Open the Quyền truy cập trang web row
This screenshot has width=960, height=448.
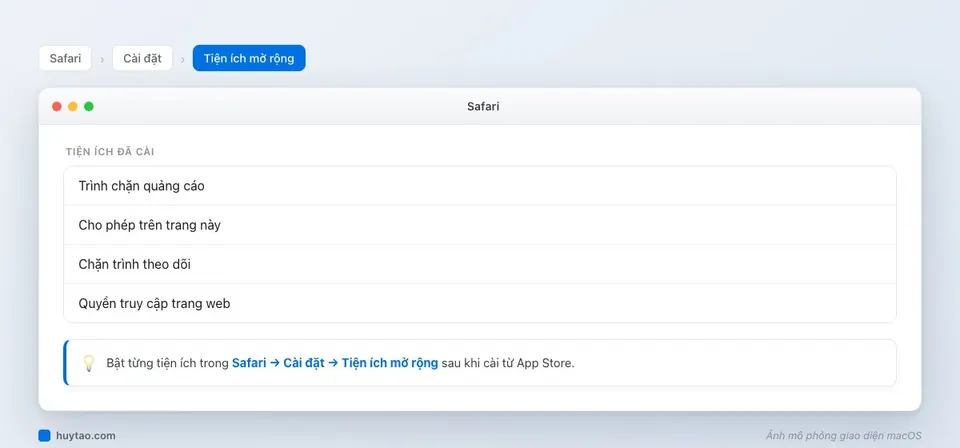[x=479, y=303]
